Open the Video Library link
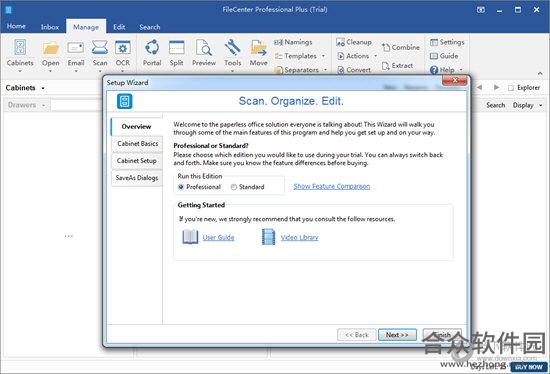This screenshot has width=550, height=374. (x=300, y=238)
